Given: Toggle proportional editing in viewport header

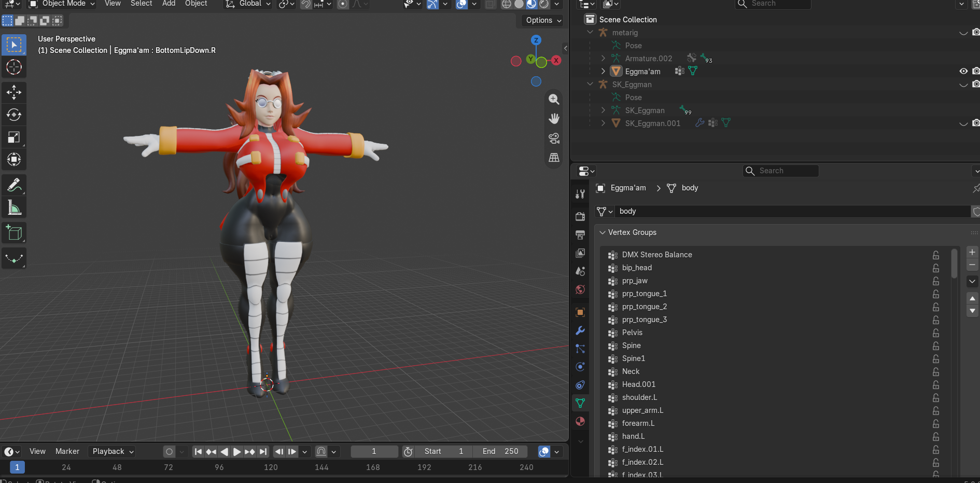Looking at the screenshot, I should tap(343, 4).
